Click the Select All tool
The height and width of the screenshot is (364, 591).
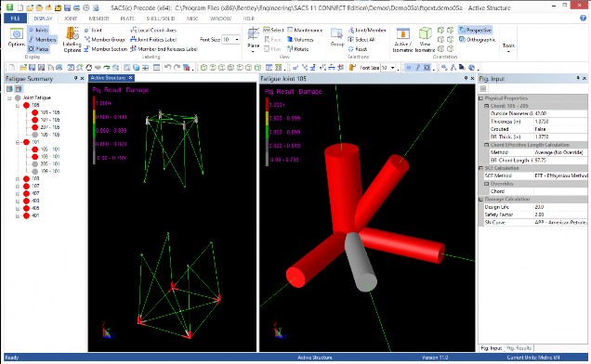[x=361, y=39]
